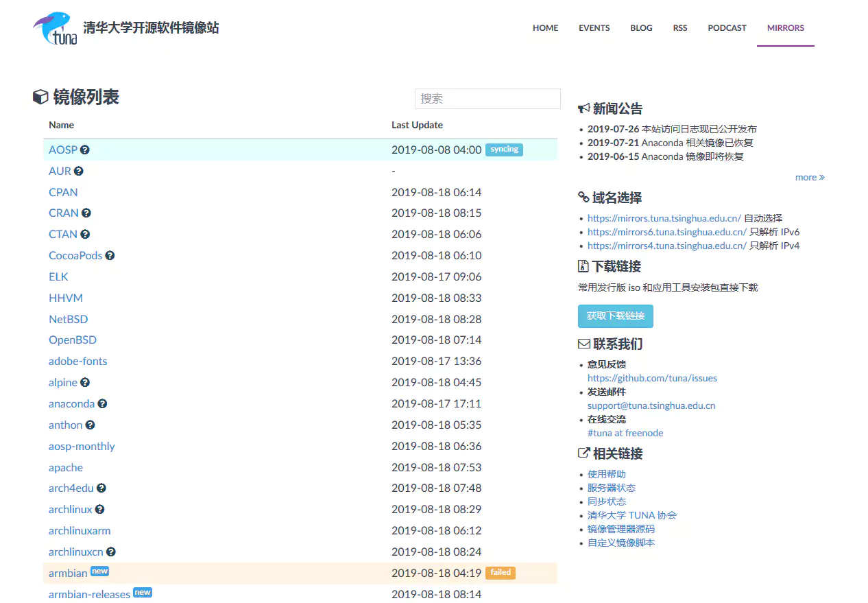Click the question mark next to CTAN

pyautogui.click(x=86, y=233)
